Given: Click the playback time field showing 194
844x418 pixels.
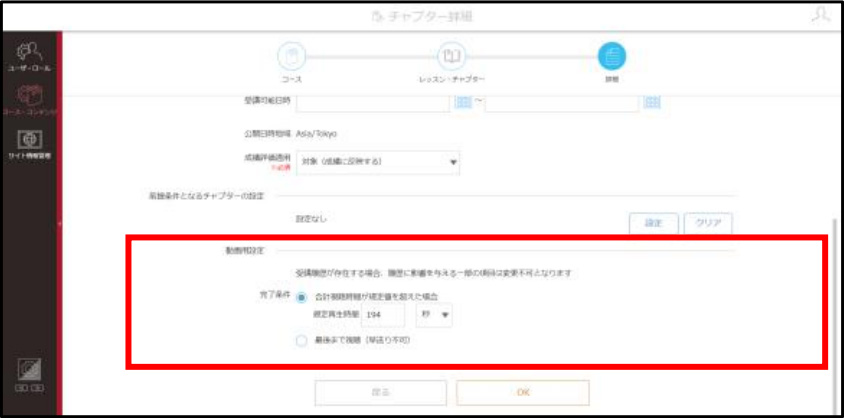Looking at the screenshot, I should click(x=383, y=315).
